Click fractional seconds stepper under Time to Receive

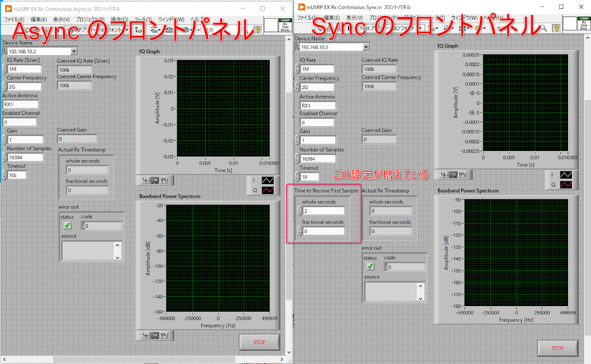300,231
